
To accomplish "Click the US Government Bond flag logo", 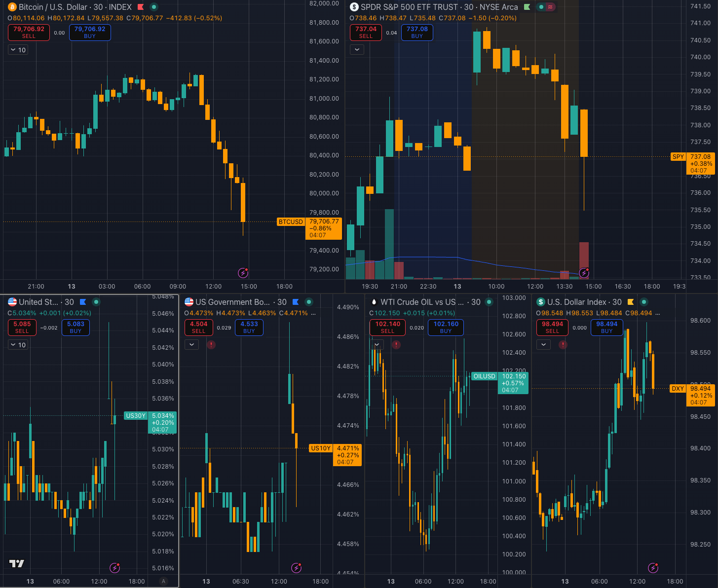I will click(x=189, y=302).
